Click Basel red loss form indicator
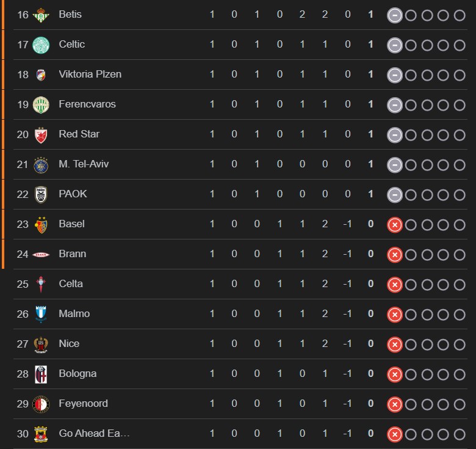Screen dimensions: 476x449 395,224
